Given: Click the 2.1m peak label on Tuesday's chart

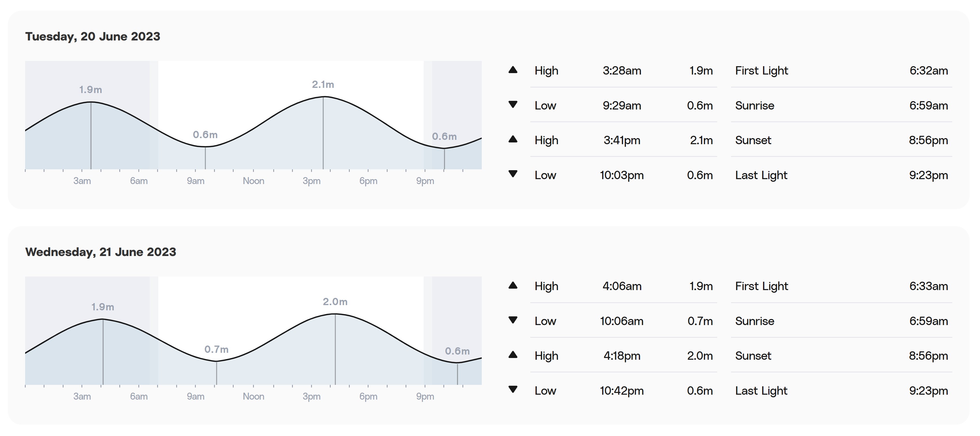Looking at the screenshot, I should click(323, 84).
